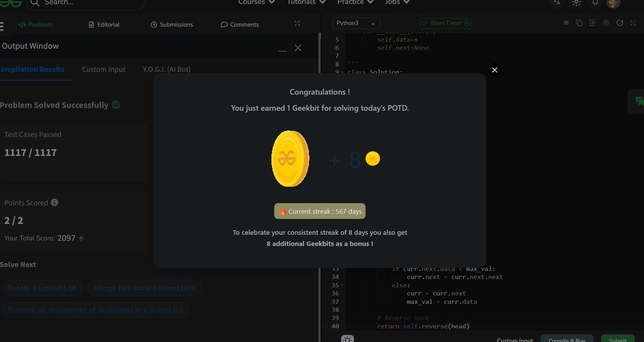Open Rotate a Linked List problem
This screenshot has width=644, height=342.
click(x=42, y=288)
